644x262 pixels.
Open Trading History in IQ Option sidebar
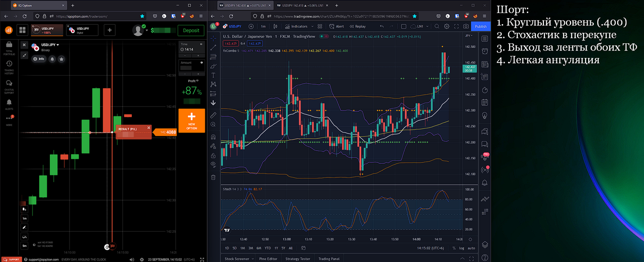(x=9, y=67)
